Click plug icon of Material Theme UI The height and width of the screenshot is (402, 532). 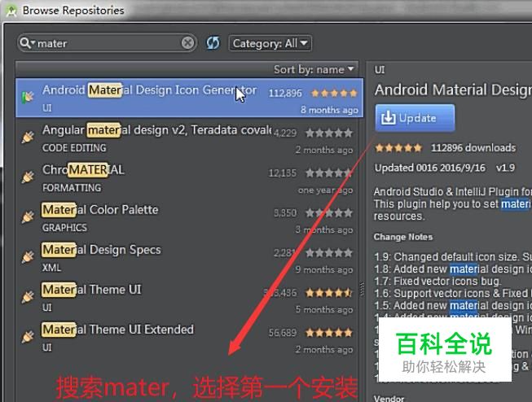point(28,297)
